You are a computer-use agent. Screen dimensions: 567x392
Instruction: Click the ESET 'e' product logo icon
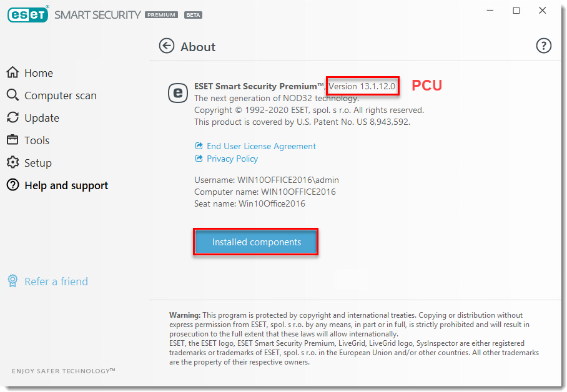pos(177,92)
